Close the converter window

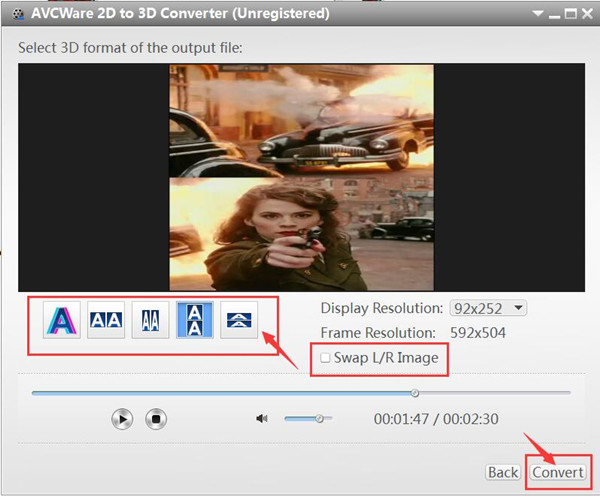587,14
